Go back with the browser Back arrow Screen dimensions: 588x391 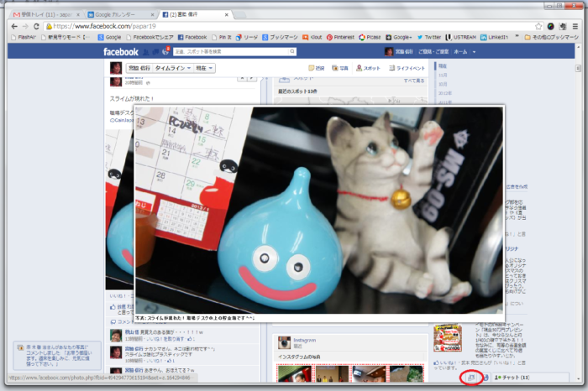coord(14,26)
